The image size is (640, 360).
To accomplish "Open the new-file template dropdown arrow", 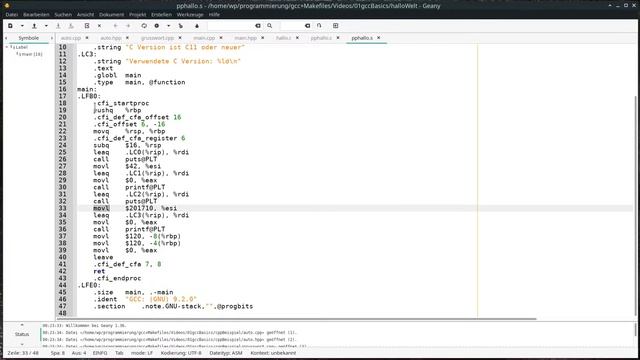I will tap(22, 26).
